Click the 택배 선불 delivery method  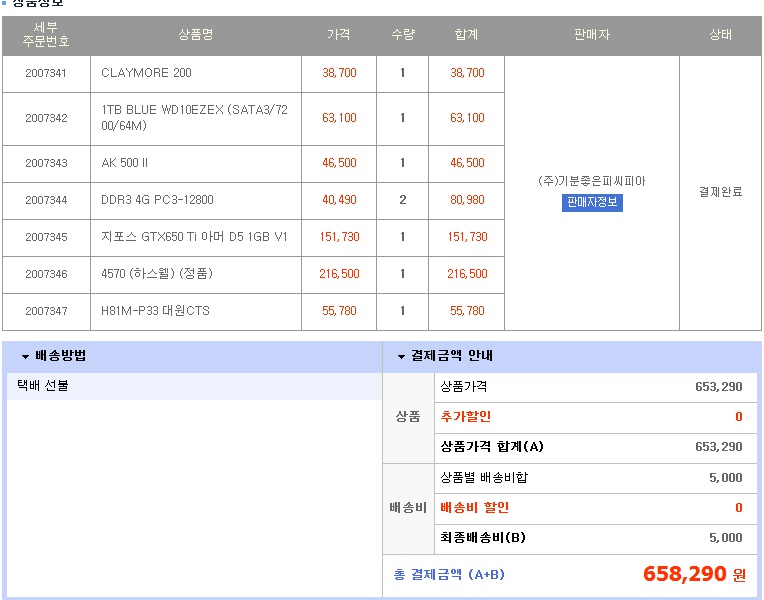pos(43,386)
